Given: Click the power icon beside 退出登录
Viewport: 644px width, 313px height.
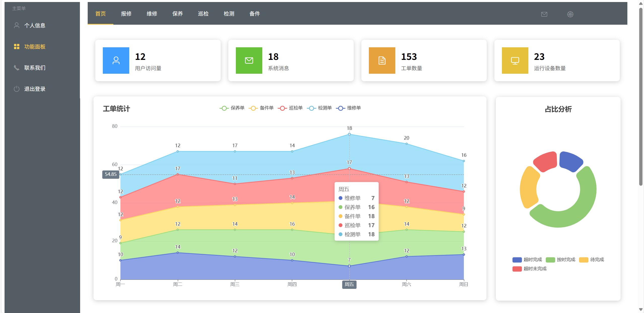Looking at the screenshot, I should click(x=17, y=89).
